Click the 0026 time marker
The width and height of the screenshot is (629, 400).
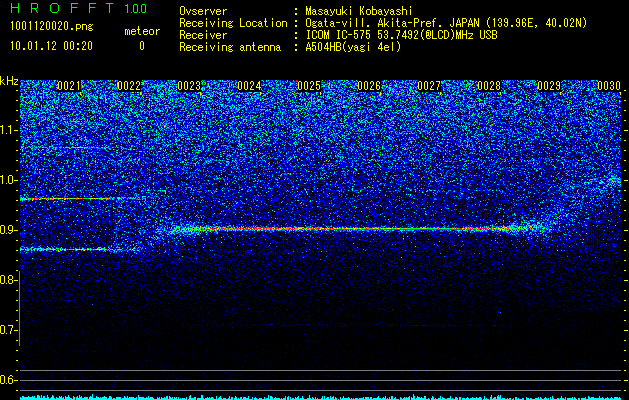pos(369,86)
